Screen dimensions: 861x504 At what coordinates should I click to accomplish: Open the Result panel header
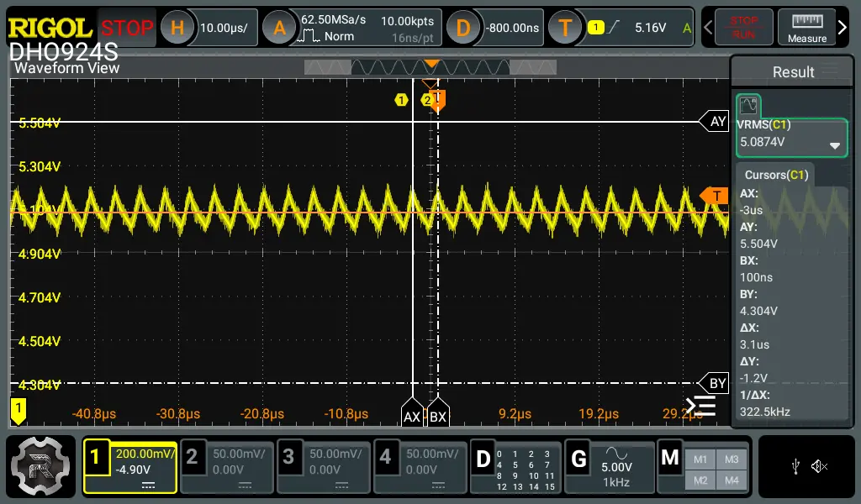pos(793,72)
